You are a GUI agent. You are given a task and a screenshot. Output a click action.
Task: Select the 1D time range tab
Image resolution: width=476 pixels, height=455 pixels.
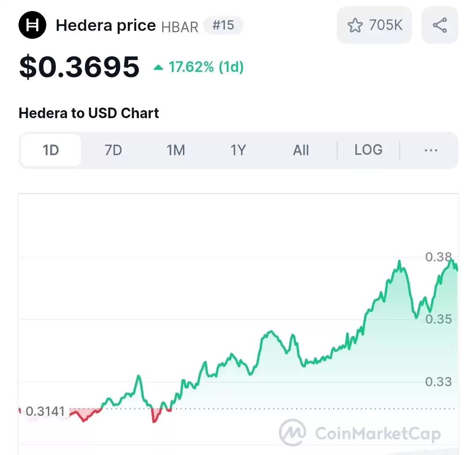point(51,150)
